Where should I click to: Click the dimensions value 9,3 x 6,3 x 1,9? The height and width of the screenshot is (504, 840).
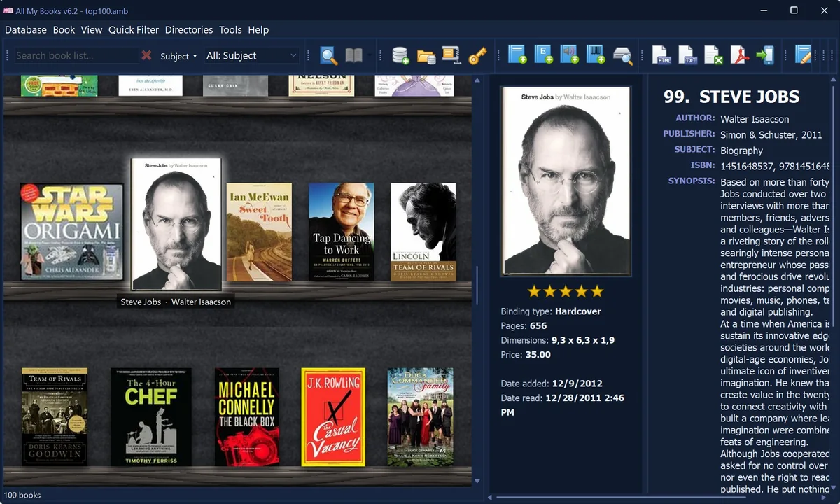tap(583, 340)
